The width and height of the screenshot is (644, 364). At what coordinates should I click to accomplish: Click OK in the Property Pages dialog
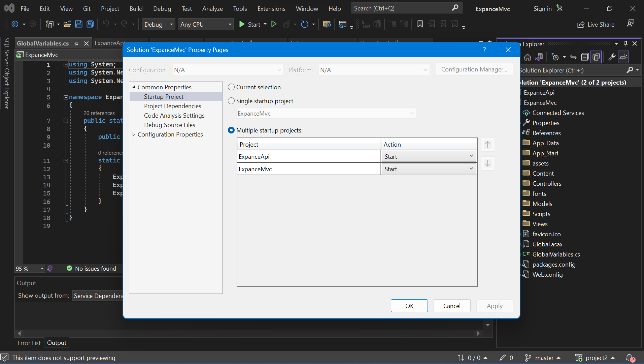tap(409, 306)
